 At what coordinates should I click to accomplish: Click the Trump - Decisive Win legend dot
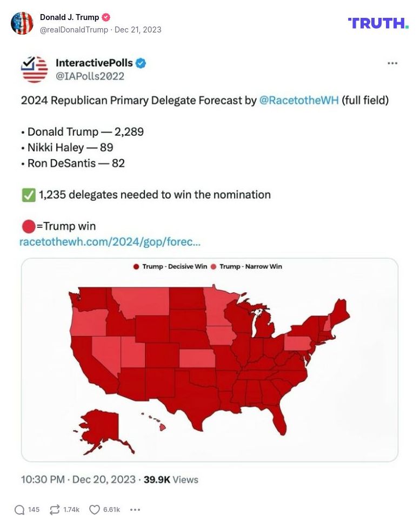click(135, 266)
